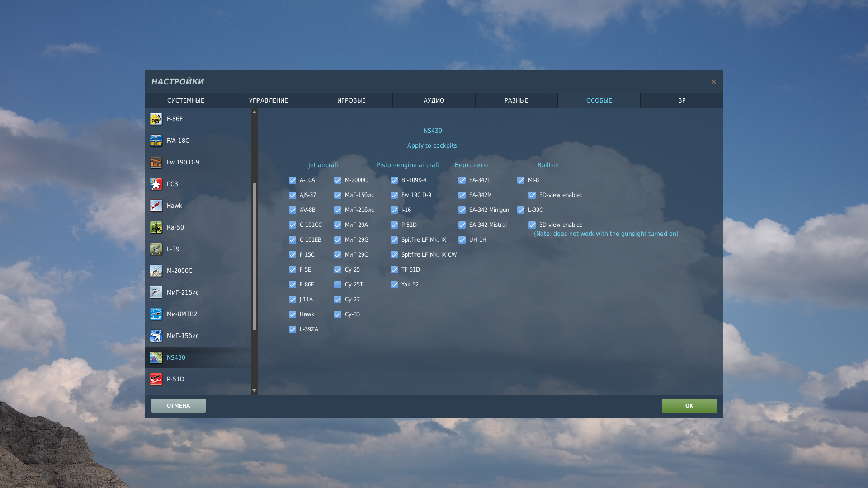The image size is (868, 488).
Task: Uncheck the I-16 checkbox
Action: coord(394,210)
